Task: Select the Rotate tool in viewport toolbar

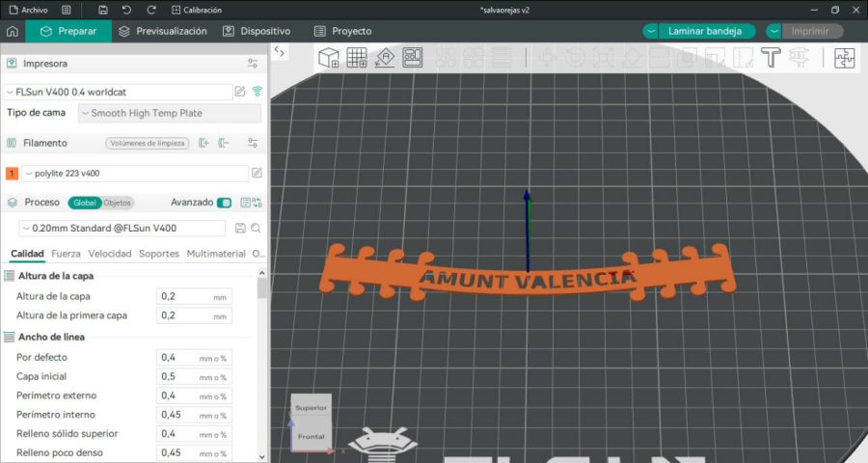Action: pyautogui.click(x=575, y=57)
